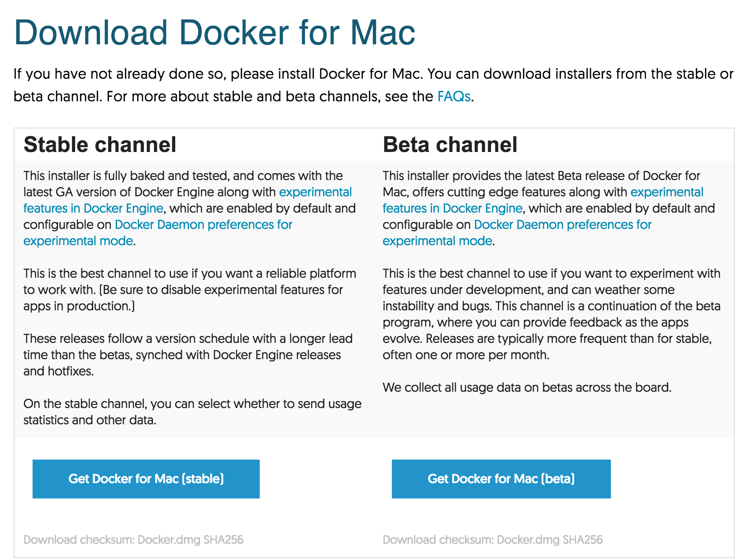Click text 'This is the best channel' in Stable column
This screenshot has width=752, height=560.
(87, 274)
